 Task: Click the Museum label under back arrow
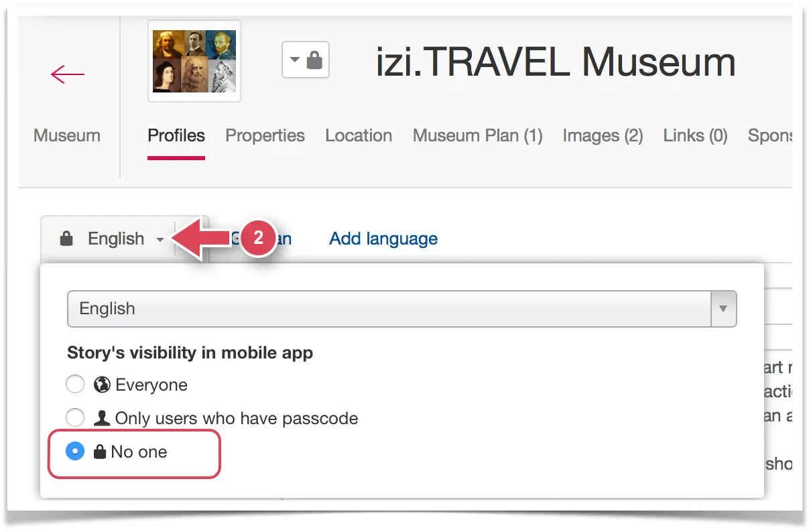(67, 135)
